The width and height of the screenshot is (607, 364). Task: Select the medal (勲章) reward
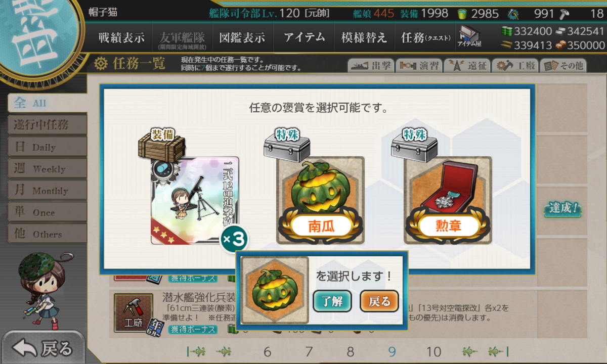click(x=448, y=200)
